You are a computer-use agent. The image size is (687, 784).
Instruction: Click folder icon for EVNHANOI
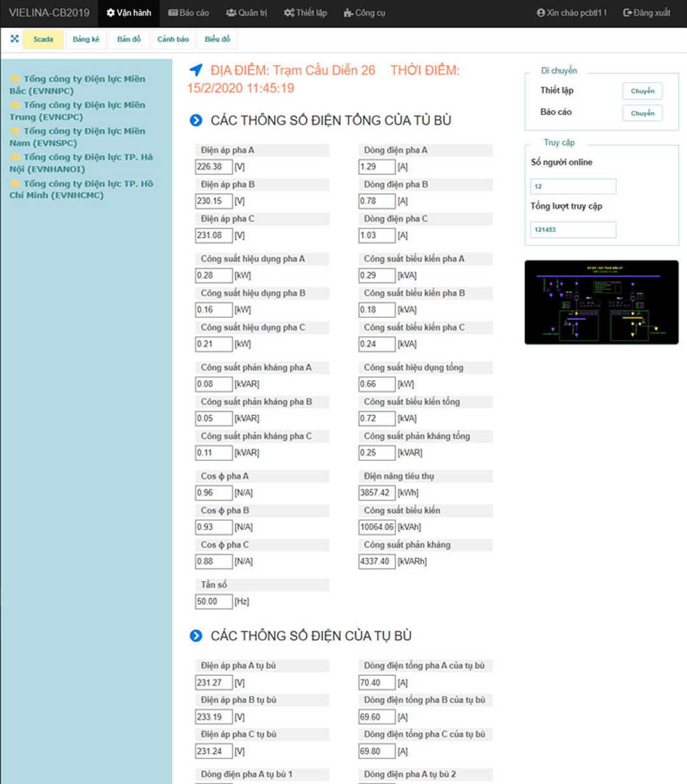(15, 157)
